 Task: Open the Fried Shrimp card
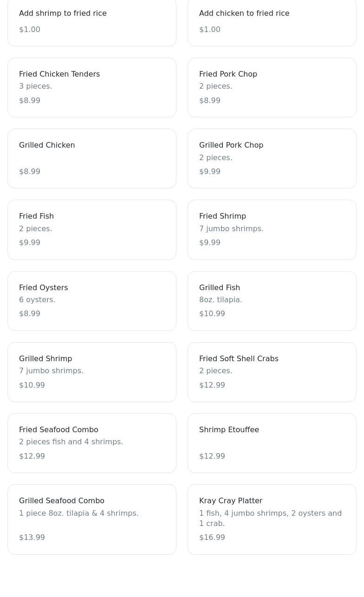click(x=272, y=230)
